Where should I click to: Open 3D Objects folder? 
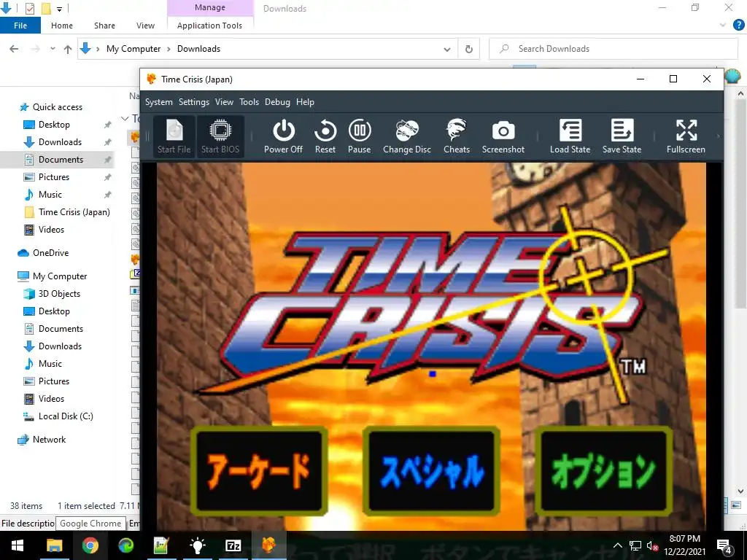(x=59, y=294)
